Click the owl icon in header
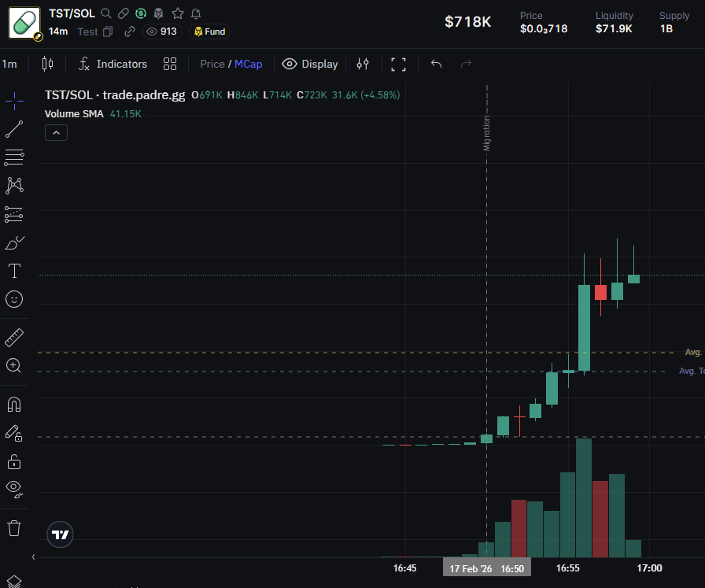This screenshot has height=588, width=705. [158, 13]
